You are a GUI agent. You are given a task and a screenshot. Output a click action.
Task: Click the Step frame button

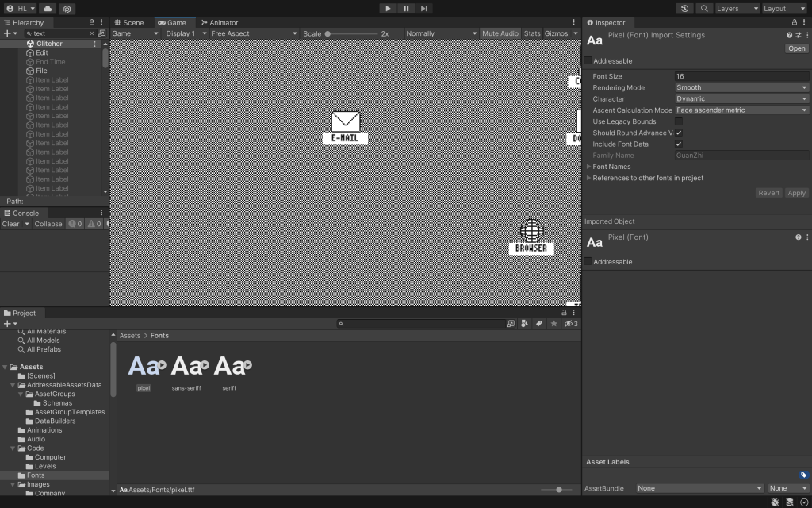pyautogui.click(x=424, y=8)
